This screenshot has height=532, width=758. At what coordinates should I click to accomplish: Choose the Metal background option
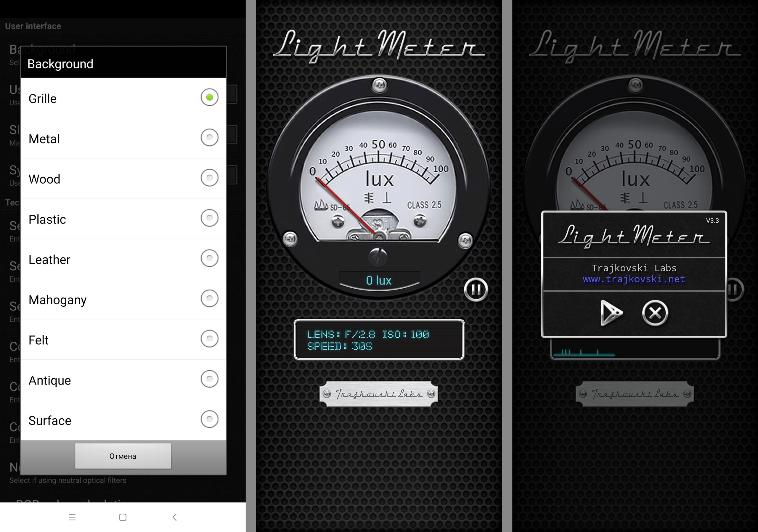point(209,138)
